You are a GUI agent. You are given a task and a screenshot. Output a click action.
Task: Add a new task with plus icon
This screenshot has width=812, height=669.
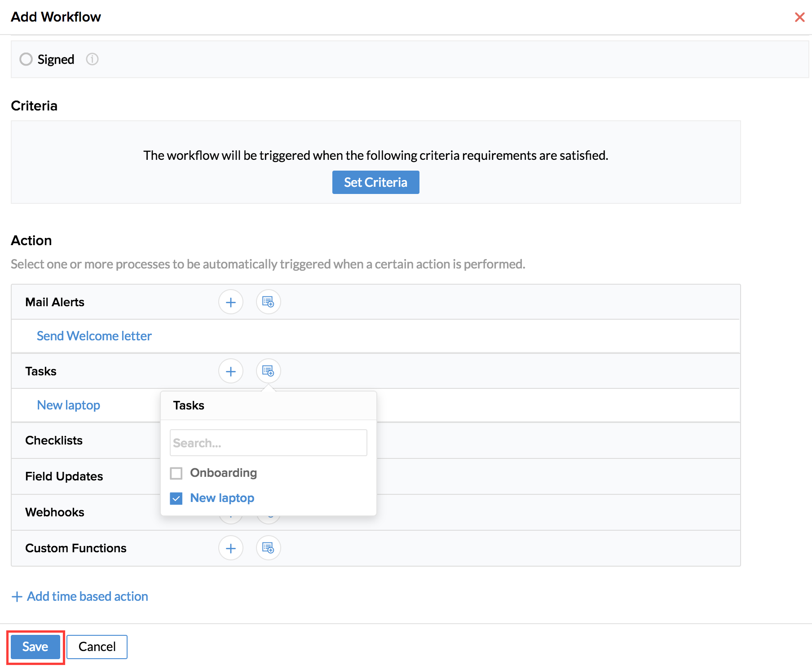point(231,371)
